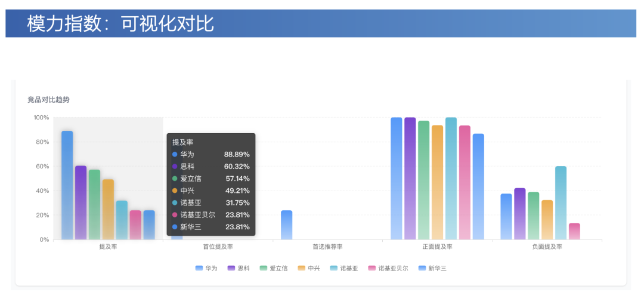
Task: Click the 40% y-axis label
Action: pos(43,191)
